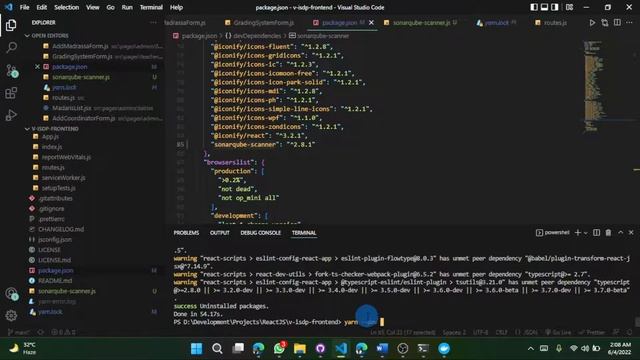The height and width of the screenshot is (360, 640).
Task: Open CHANGELOG.md in the file tree
Action: (x=61, y=229)
